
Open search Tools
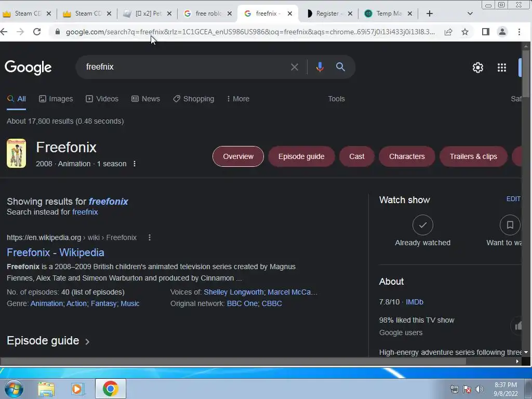(336, 99)
